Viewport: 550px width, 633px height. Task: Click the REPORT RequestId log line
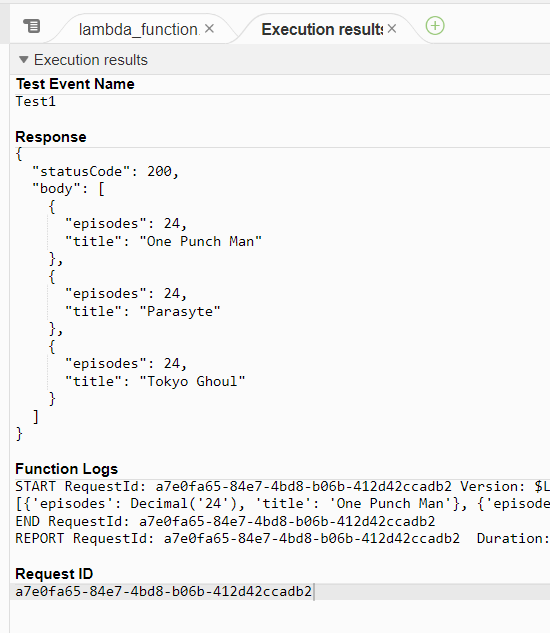(x=282, y=539)
